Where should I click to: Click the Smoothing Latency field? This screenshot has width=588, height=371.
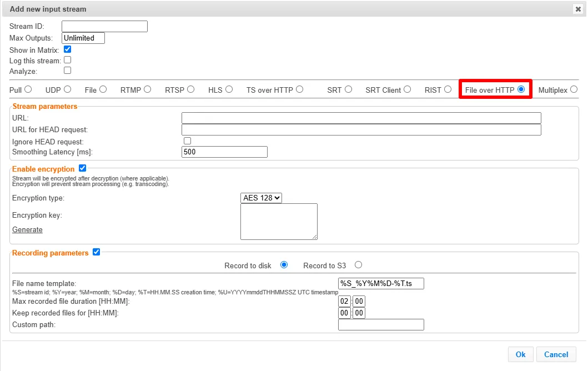[224, 152]
